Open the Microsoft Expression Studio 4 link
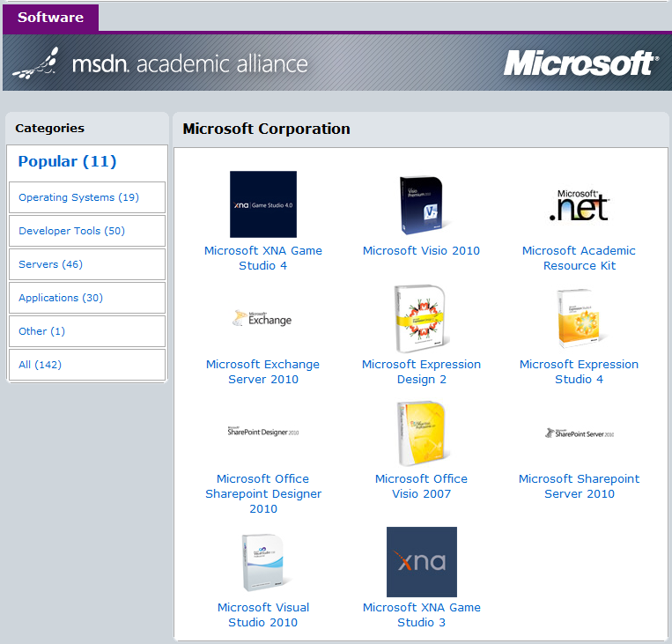The image size is (672, 644). (x=579, y=372)
